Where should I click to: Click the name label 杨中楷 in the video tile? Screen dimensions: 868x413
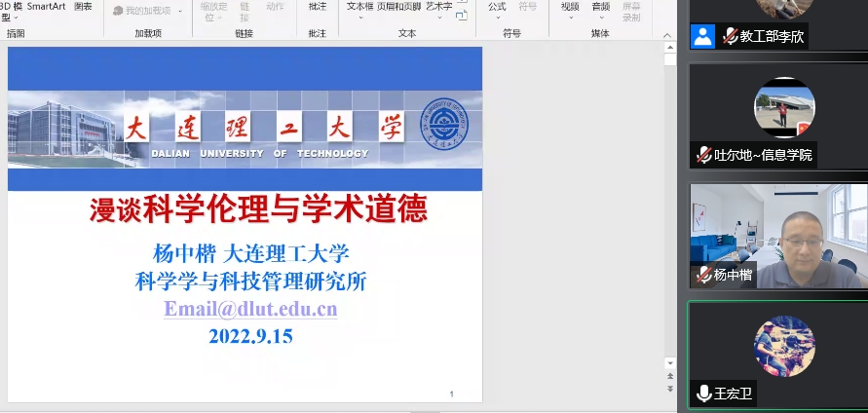(x=733, y=275)
